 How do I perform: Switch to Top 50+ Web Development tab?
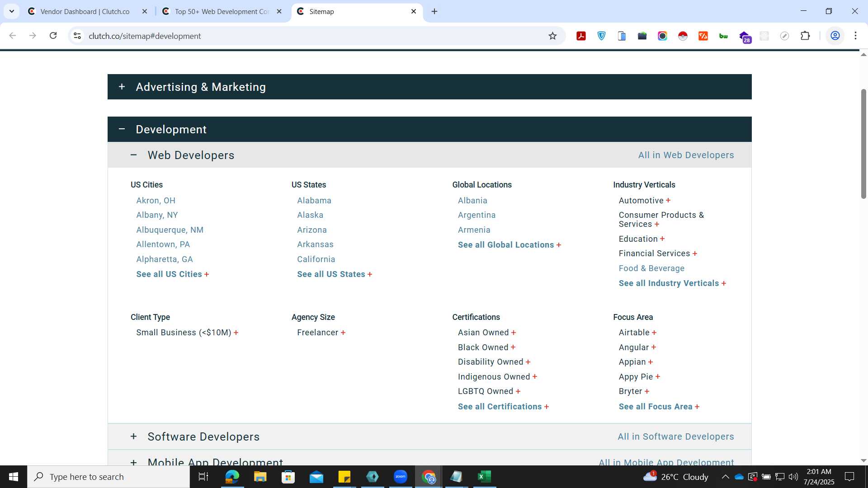[222, 11]
